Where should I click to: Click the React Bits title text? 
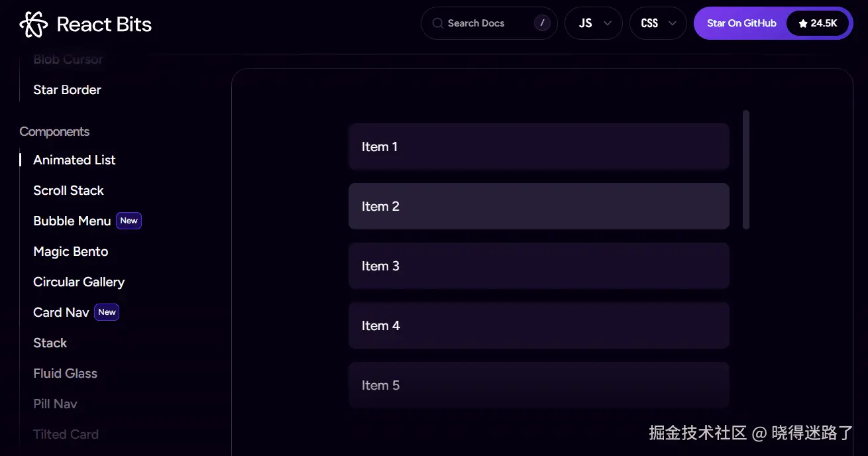point(104,25)
